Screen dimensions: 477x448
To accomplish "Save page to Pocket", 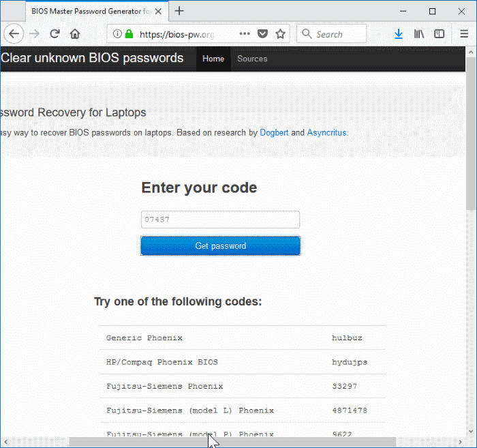I will click(x=262, y=34).
